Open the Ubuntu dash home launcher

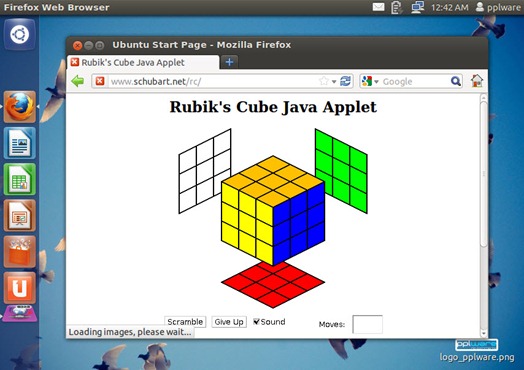click(20, 34)
